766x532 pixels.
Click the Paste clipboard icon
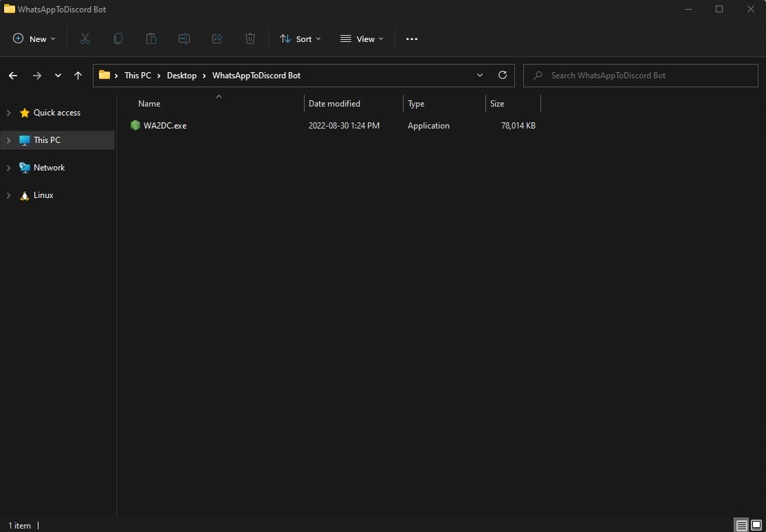151,39
